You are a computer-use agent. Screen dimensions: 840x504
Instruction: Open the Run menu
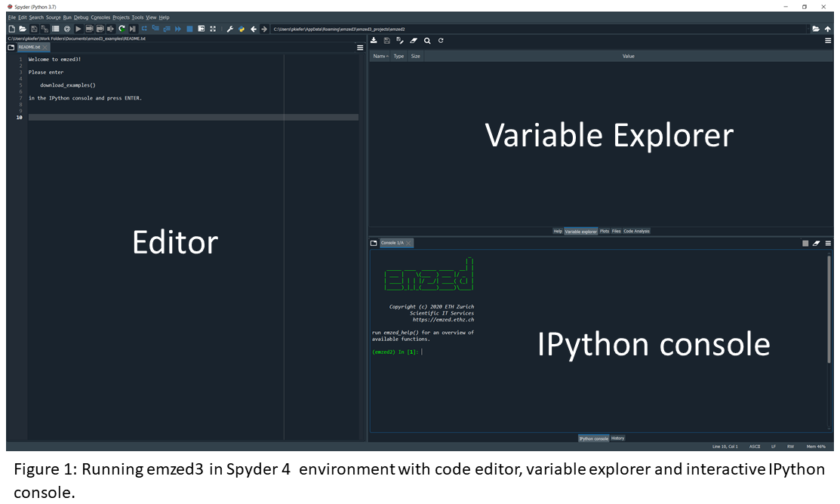[x=67, y=17]
